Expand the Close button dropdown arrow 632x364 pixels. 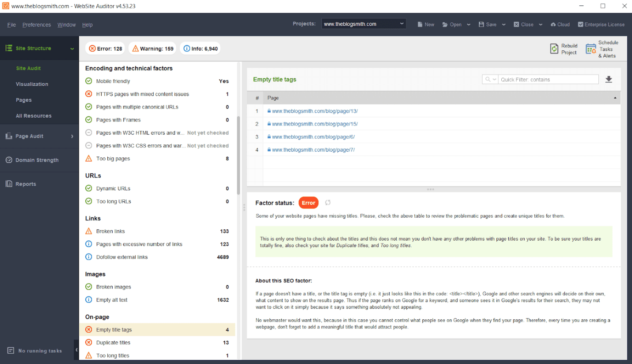pyautogui.click(x=540, y=25)
